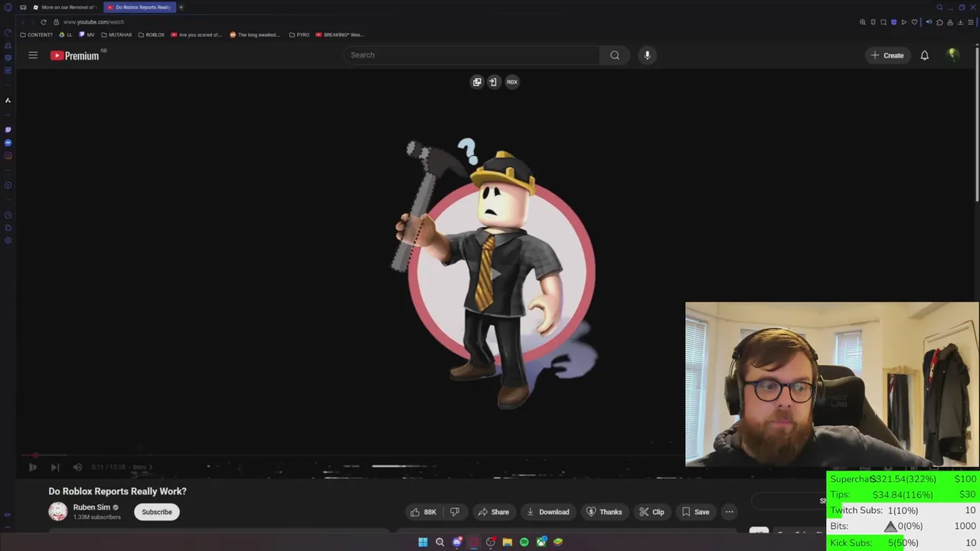Play the video
The image size is (980, 551).
coord(32,467)
